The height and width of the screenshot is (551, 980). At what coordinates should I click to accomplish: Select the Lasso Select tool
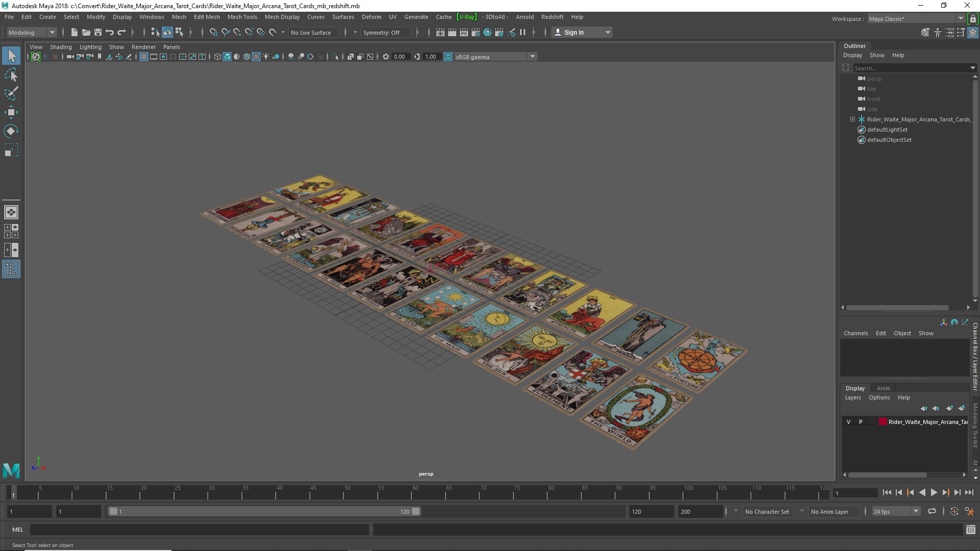(x=11, y=75)
